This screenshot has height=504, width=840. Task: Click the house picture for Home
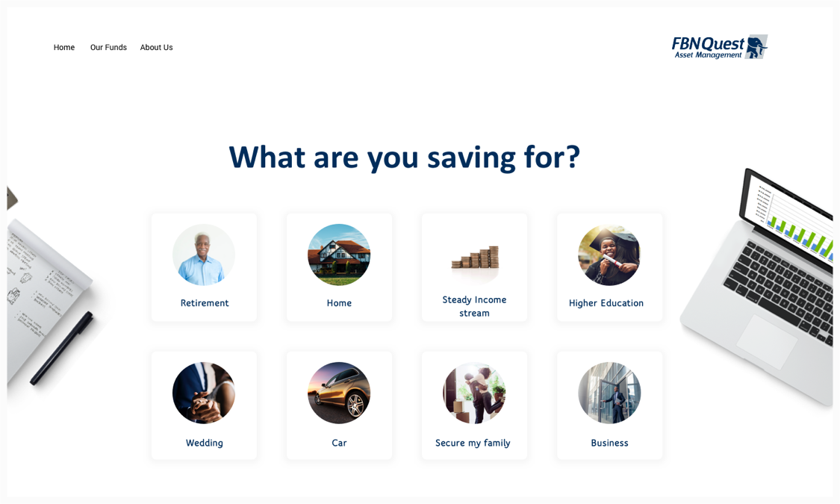point(339,255)
